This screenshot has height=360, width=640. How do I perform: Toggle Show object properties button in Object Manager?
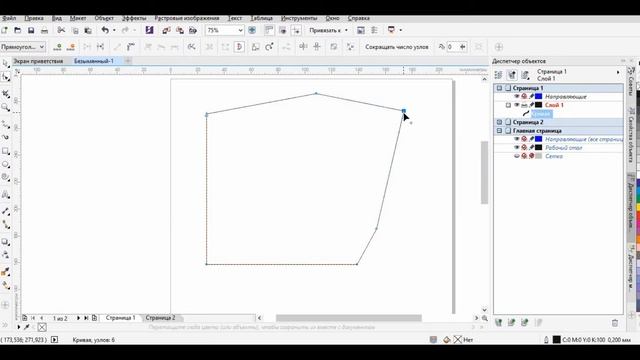(x=498, y=75)
